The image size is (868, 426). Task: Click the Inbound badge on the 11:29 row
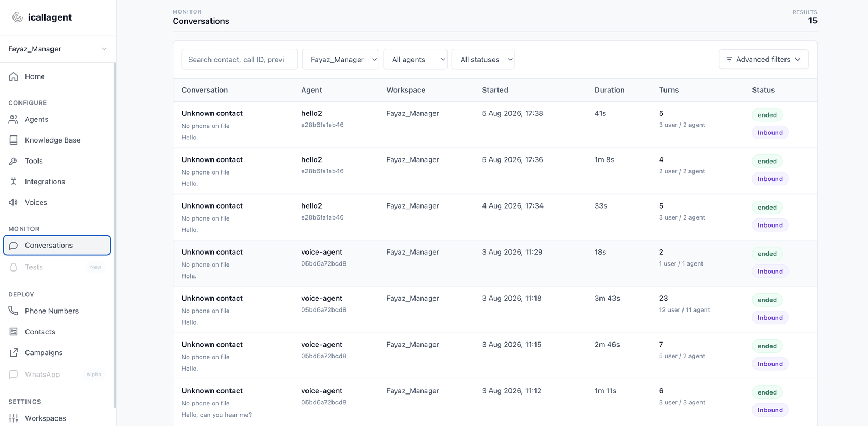click(x=770, y=272)
